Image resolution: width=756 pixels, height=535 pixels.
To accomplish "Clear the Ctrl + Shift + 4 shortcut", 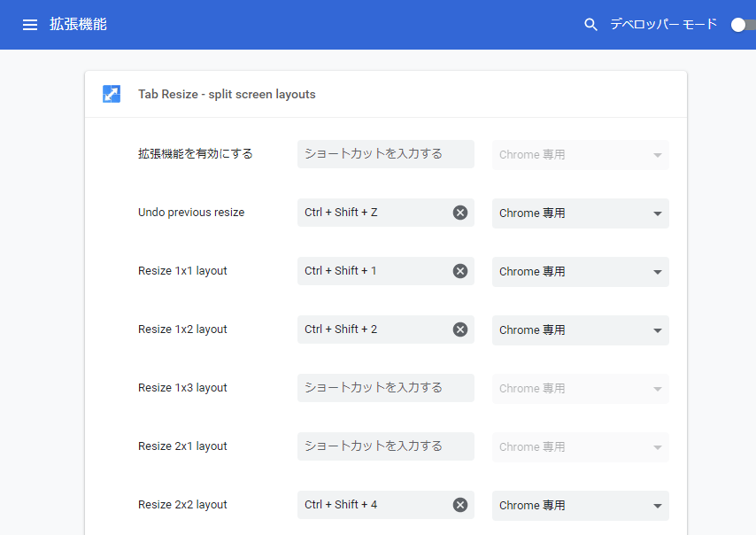I will click(460, 505).
